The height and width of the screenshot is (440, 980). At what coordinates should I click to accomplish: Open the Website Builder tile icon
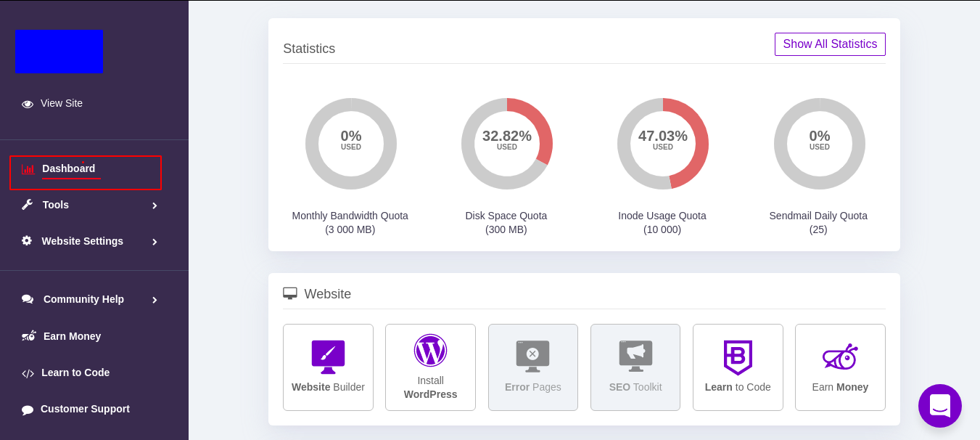click(328, 357)
